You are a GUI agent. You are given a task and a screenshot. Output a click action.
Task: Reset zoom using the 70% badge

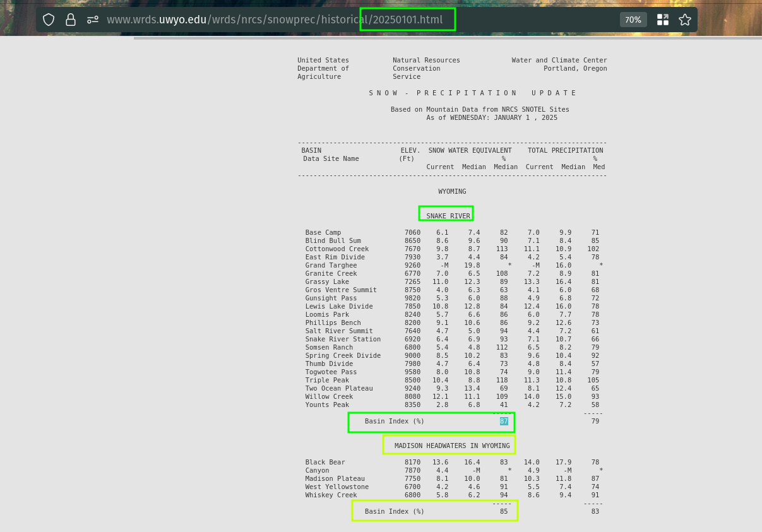[x=633, y=20]
